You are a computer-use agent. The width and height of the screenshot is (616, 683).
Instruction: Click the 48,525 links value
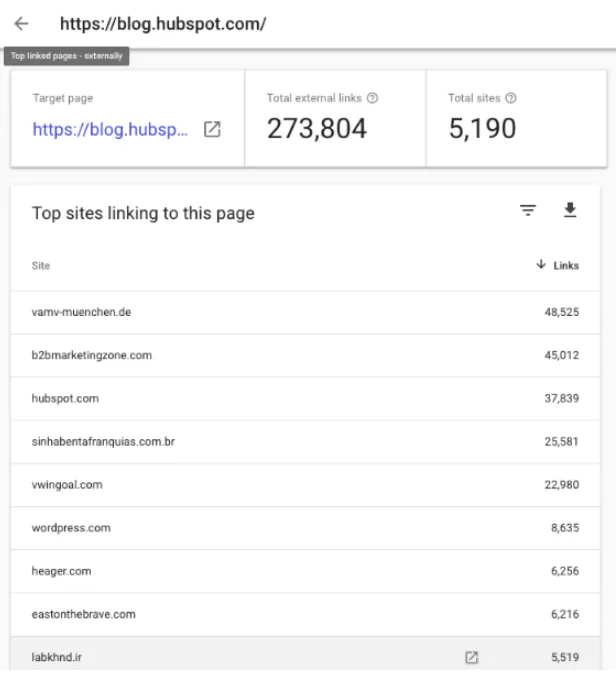coord(562,312)
